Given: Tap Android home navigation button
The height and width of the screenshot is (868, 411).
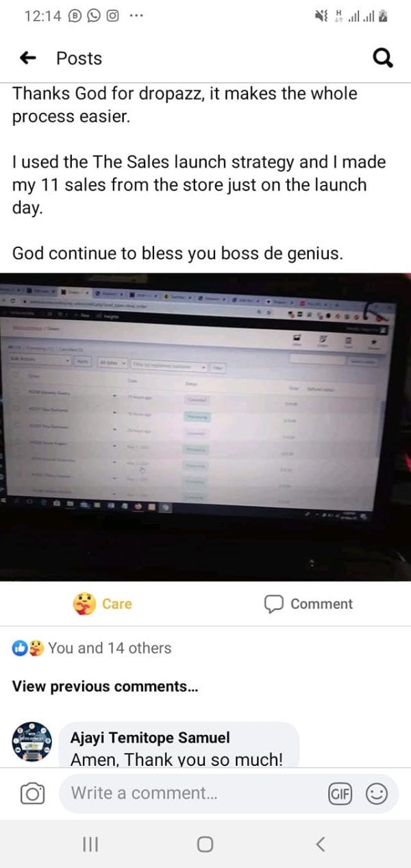Looking at the screenshot, I should coord(205,845).
